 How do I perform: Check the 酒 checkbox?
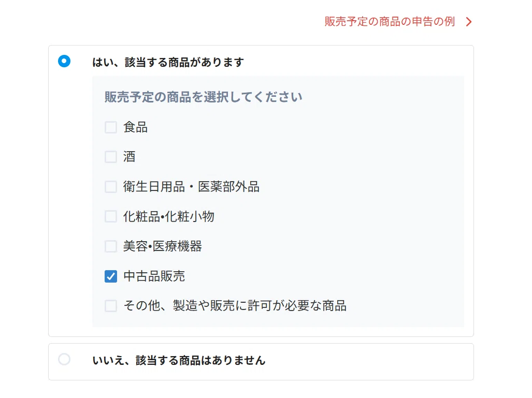click(111, 157)
